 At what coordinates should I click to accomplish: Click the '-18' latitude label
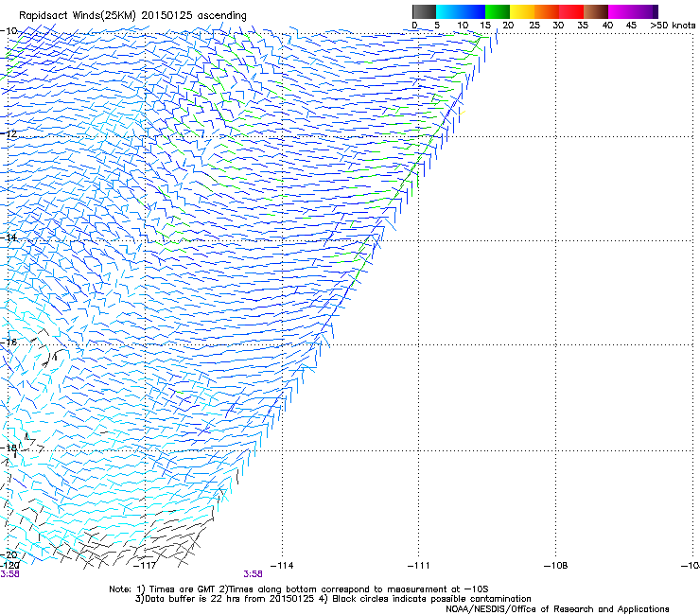click(x=9, y=448)
